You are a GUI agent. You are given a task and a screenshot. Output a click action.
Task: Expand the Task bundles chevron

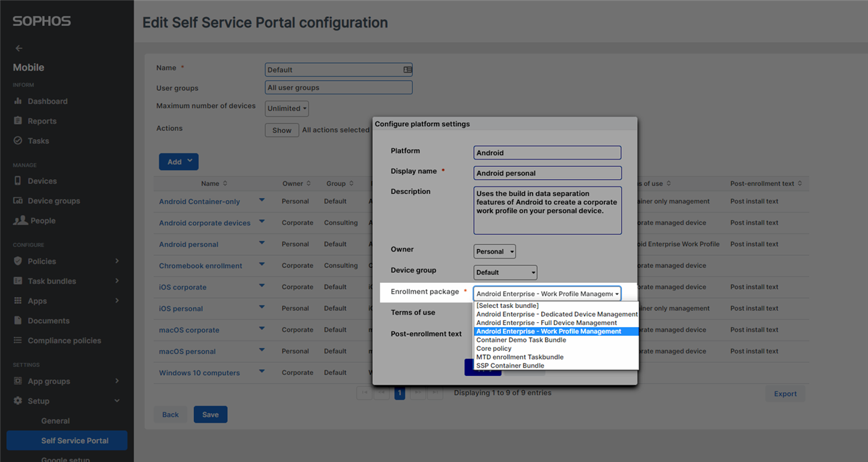[117, 281]
